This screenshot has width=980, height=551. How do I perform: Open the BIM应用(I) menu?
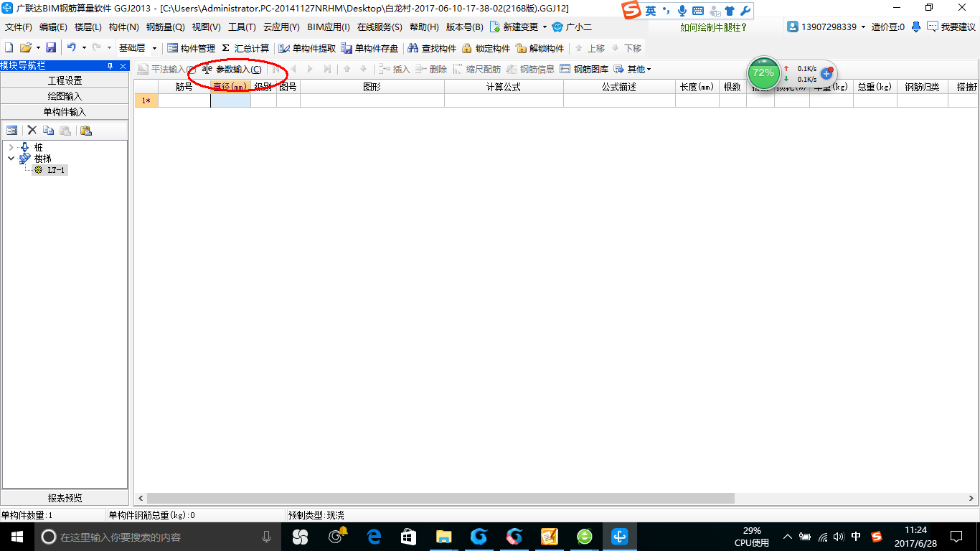point(328,27)
